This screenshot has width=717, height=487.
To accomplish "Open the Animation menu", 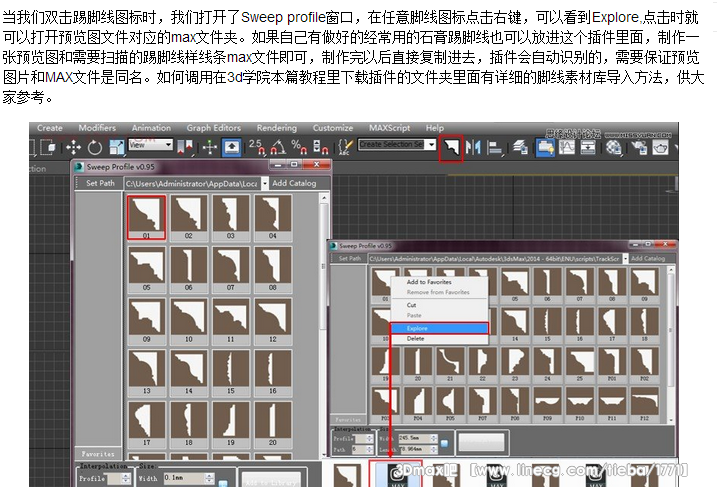I will point(151,128).
